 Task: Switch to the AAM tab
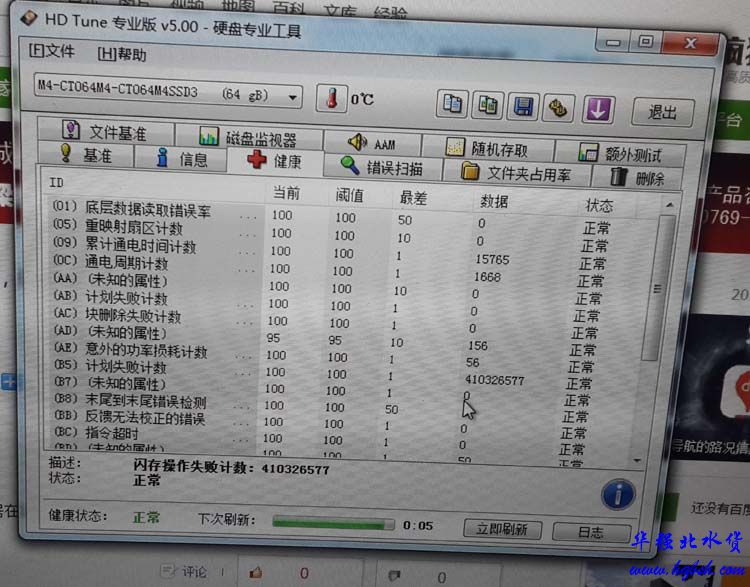373,143
